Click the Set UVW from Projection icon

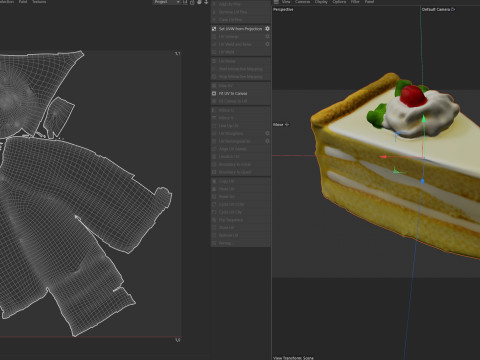point(214,29)
